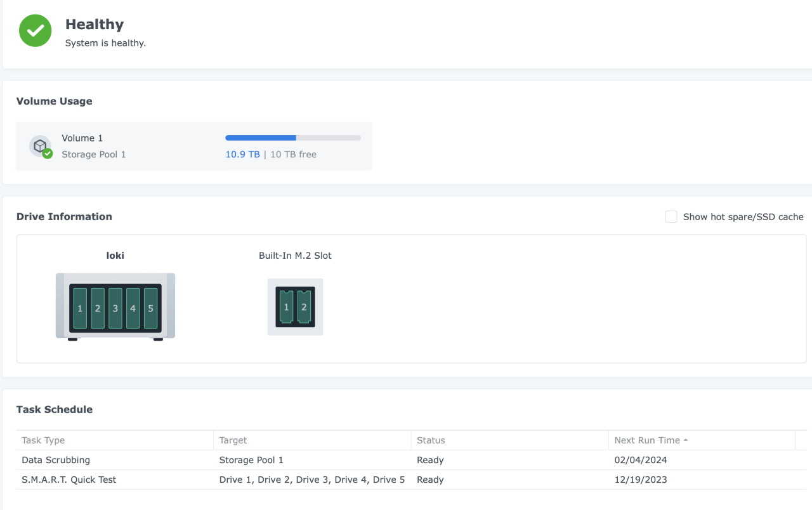
Task: Click the 10.9 TB used value
Action: click(242, 154)
